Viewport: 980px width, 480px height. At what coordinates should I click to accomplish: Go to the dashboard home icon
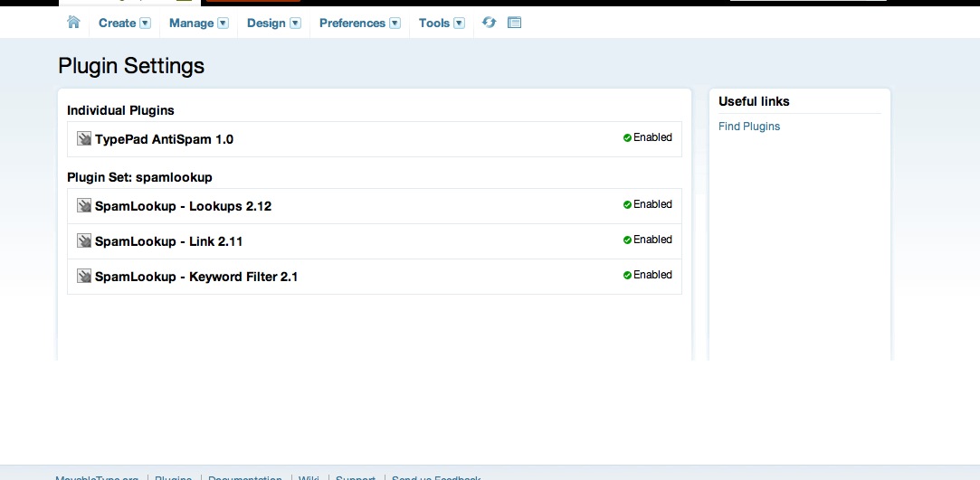click(x=74, y=23)
